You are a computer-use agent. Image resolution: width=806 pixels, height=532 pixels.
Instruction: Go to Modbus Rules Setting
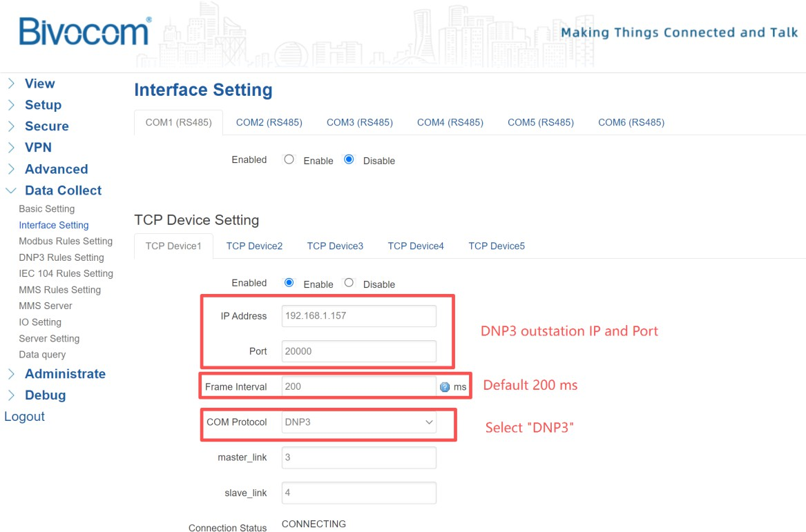[66, 241]
